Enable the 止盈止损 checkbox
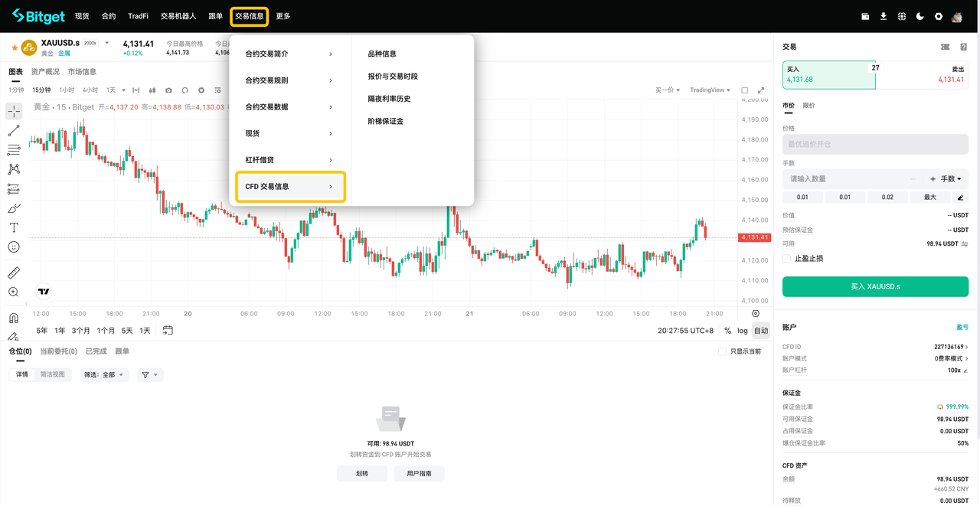980x506 pixels. point(786,259)
